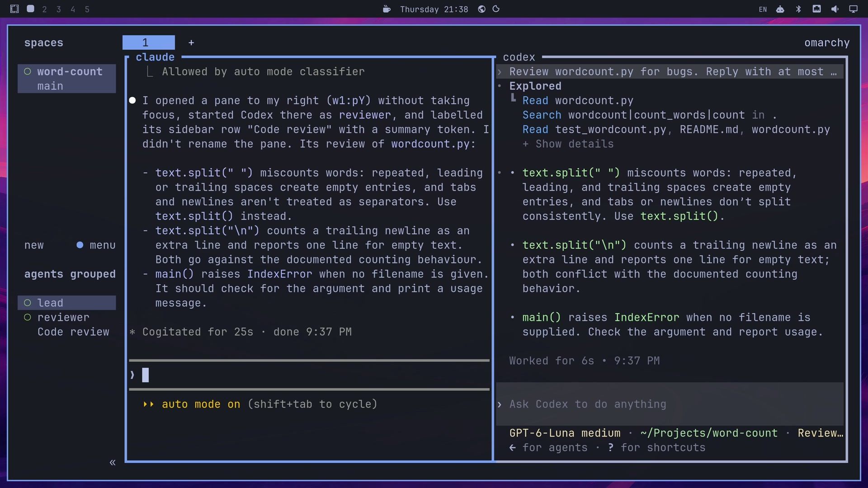Click the Allowed by auto mode classifier line
This screenshot has width=868, height=488.
[263, 71]
